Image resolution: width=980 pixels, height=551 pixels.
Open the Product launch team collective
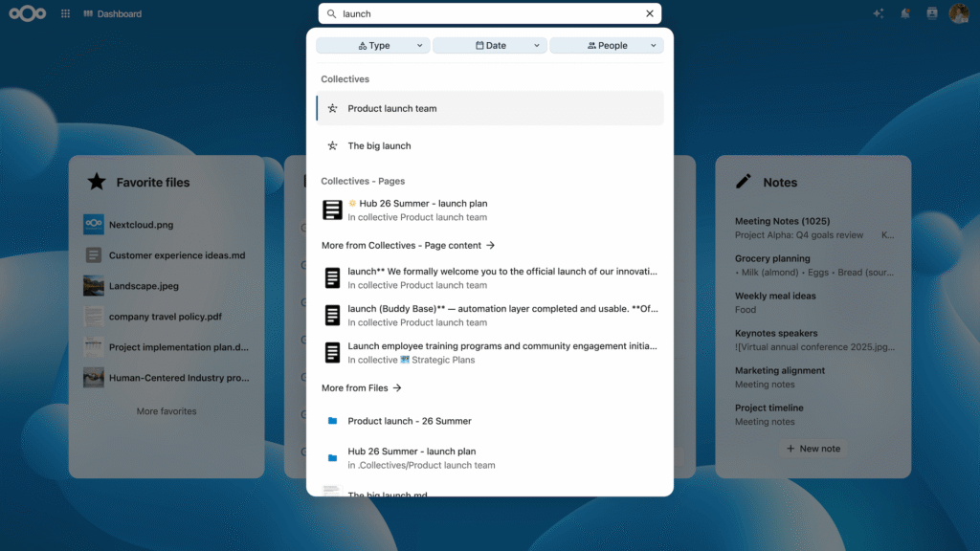click(x=490, y=108)
